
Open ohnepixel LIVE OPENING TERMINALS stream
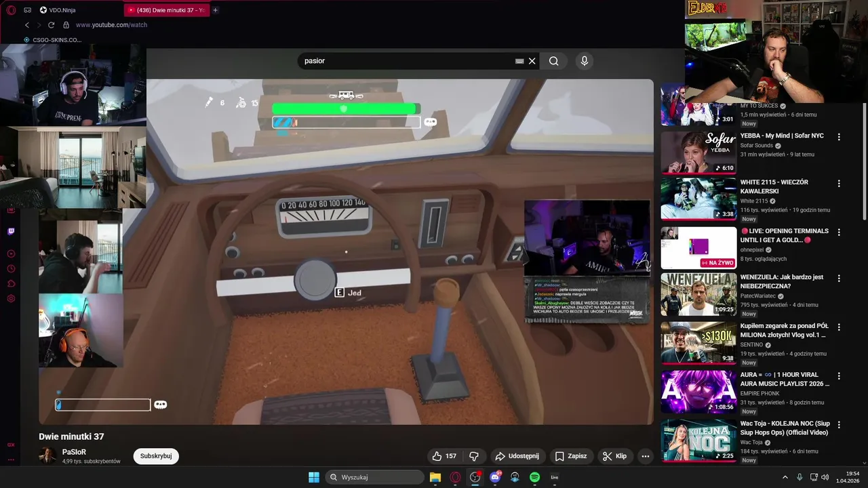point(698,248)
